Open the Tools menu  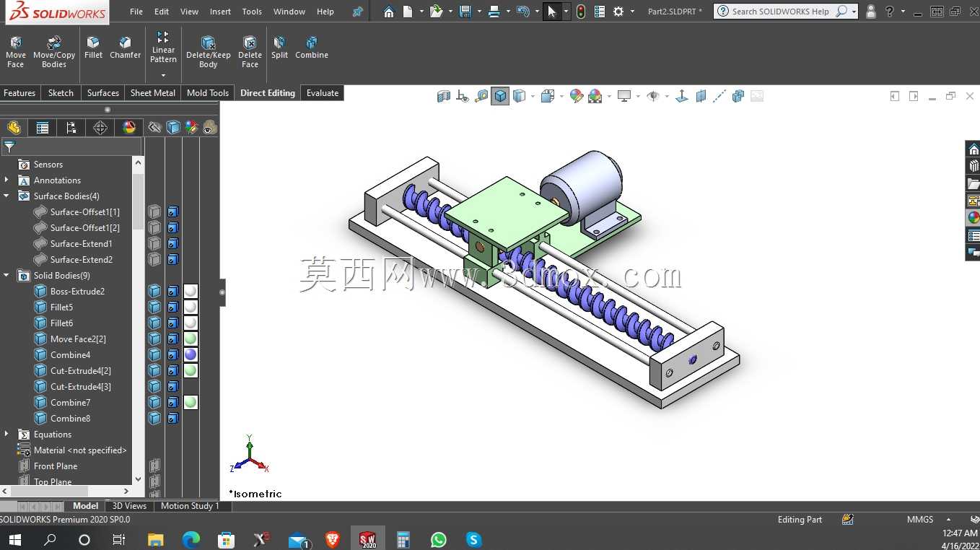(x=252, y=12)
